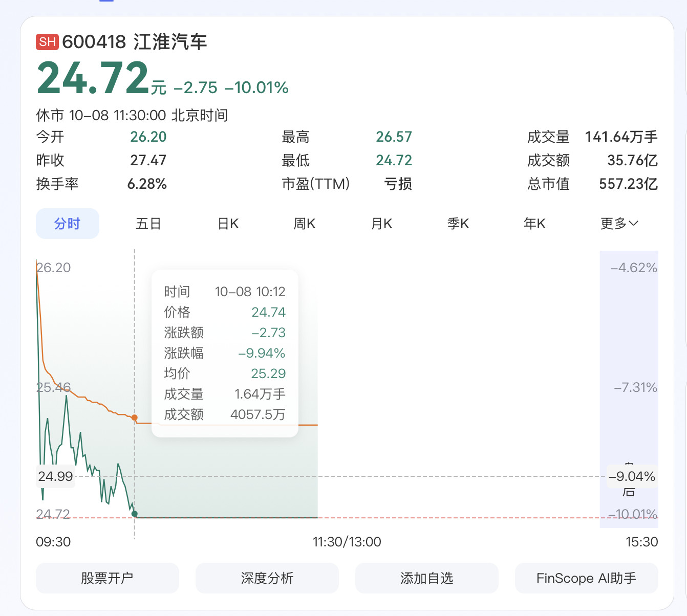Click the 26.20 y-axis price label
The width and height of the screenshot is (687, 616).
coord(54,268)
